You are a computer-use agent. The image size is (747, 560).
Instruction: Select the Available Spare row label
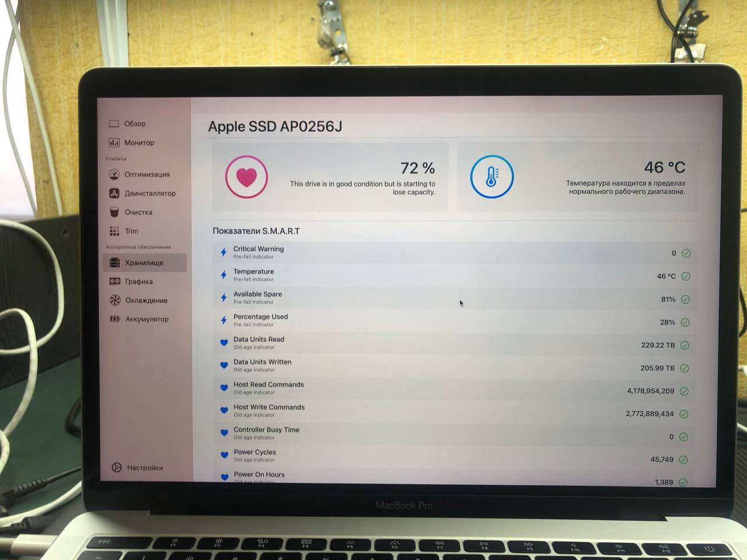pos(257,294)
